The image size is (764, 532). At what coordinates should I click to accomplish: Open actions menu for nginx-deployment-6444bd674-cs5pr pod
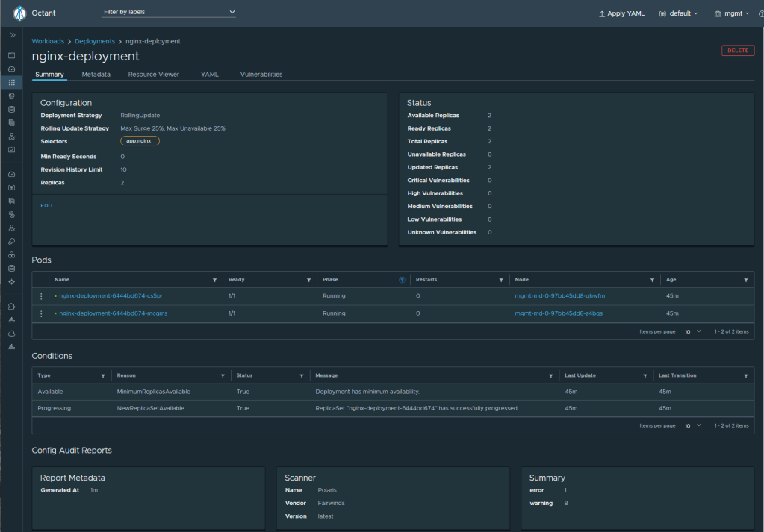click(41, 296)
